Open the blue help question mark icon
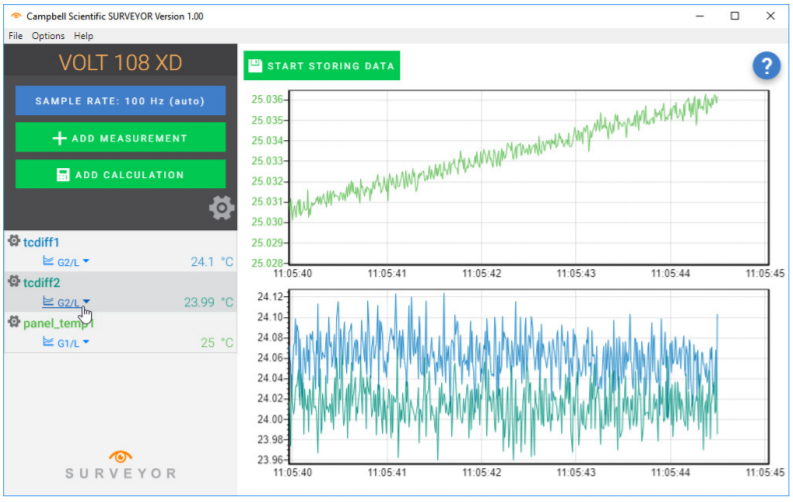793x502 pixels. [x=766, y=66]
